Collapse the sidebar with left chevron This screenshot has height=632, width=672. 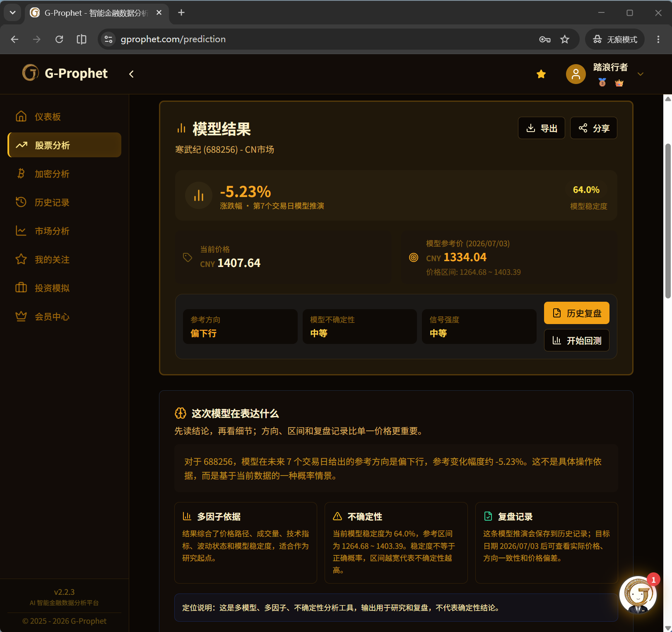coord(131,74)
